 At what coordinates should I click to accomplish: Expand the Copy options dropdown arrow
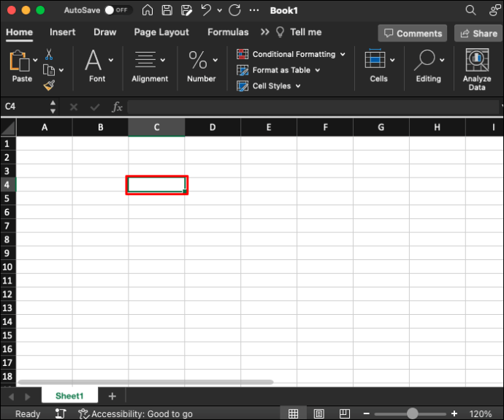click(61, 70)
